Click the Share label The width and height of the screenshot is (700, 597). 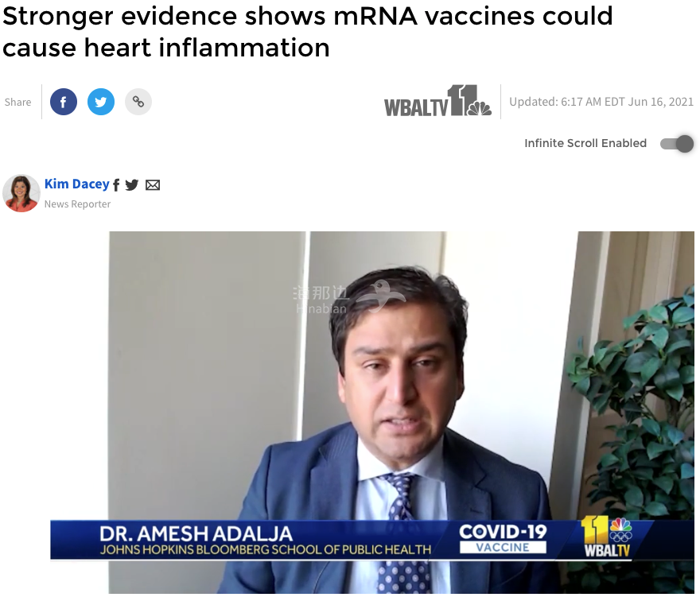click(17, 103)
